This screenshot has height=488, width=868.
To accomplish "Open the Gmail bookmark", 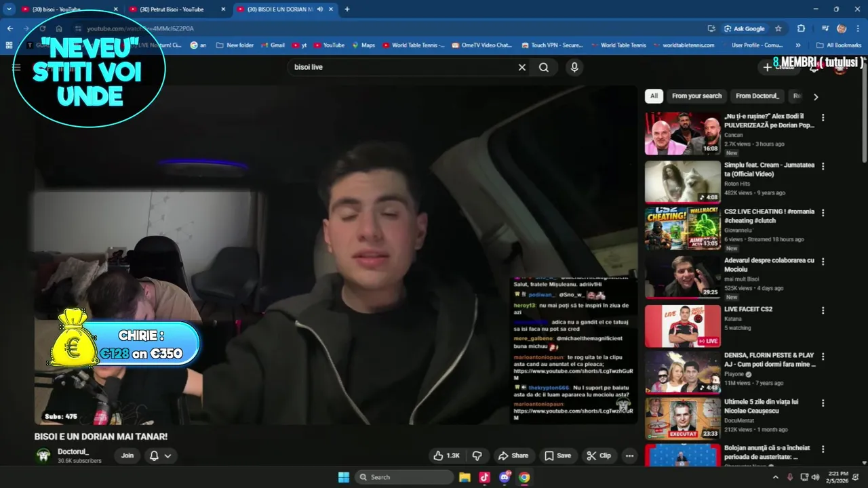I will pos(272,45).
